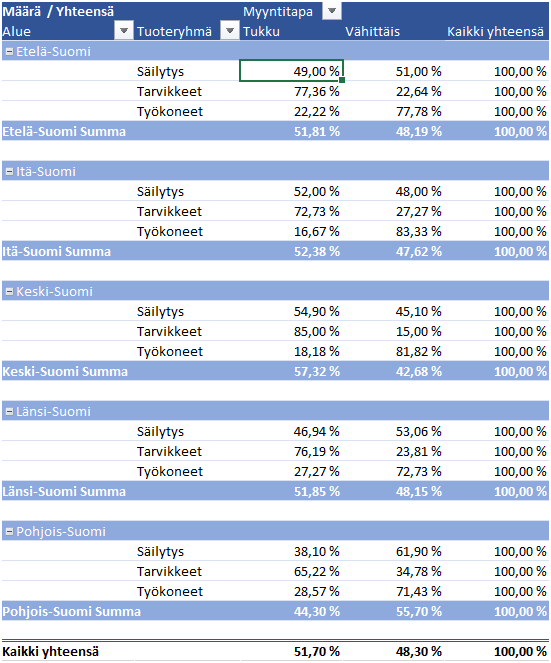Select Etelä-Suomi Säilytys Tukku cell 49,00 %
The height and width of the screenshot is (663, 551).
coord(291,71)
